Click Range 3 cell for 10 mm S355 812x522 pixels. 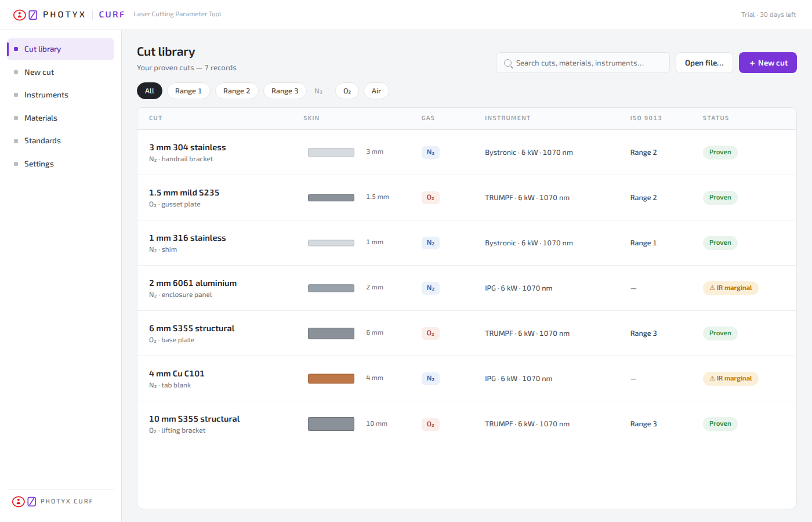click(x=644, y=424)
